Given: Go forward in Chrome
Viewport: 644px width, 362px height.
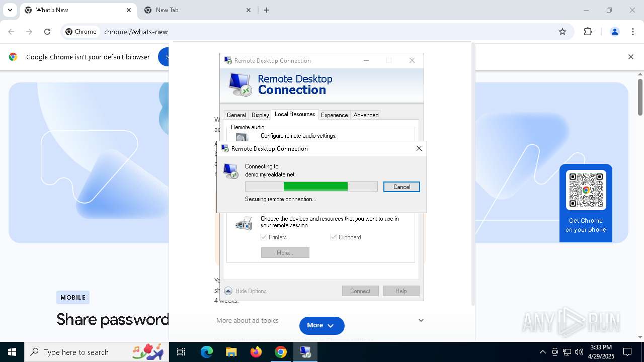Looking at the screenshot, I should pyautogui.click(x=29, y=32).
